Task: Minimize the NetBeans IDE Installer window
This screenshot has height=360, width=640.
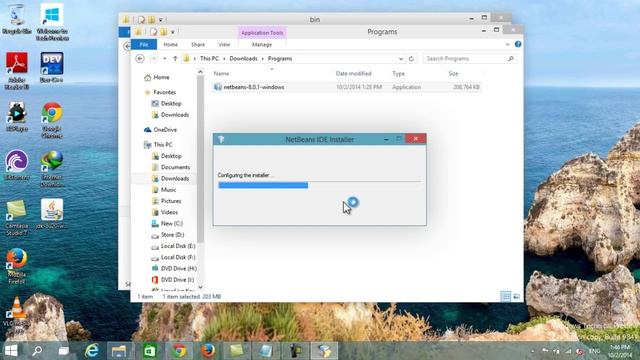Action: pyautogui.click(x=386, y=139)
